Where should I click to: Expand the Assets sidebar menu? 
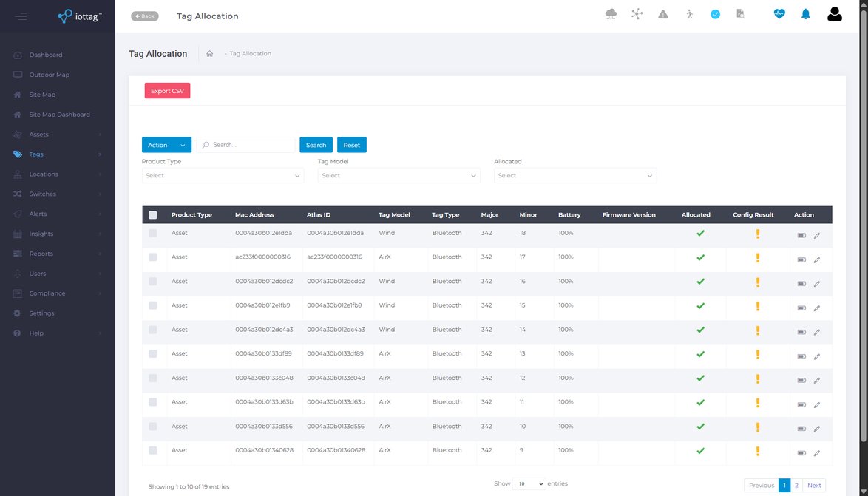(x=58, y=135)
